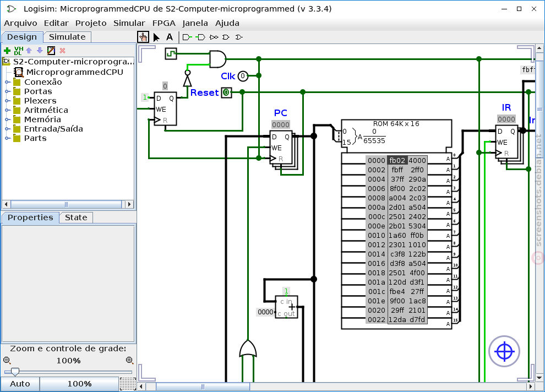Add a new circuit with green plus

click(7, 51)
